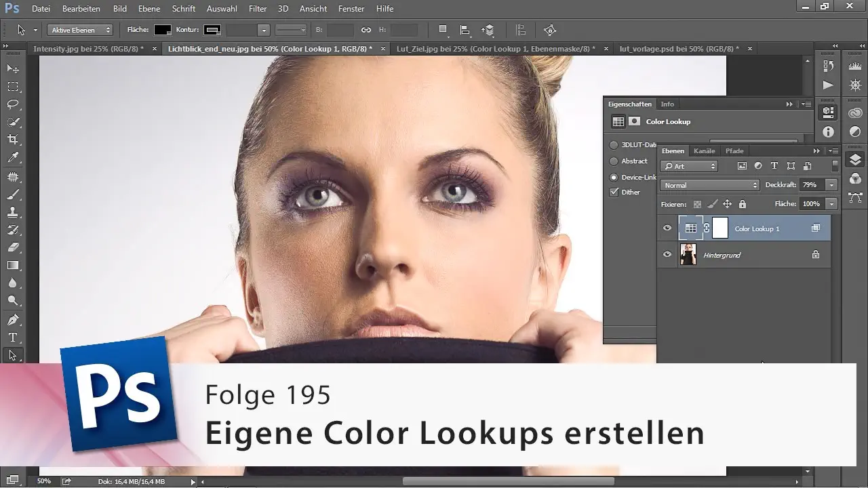Open the Filter menu
This screenshot has width=868, height=488.
pos(257,9)
